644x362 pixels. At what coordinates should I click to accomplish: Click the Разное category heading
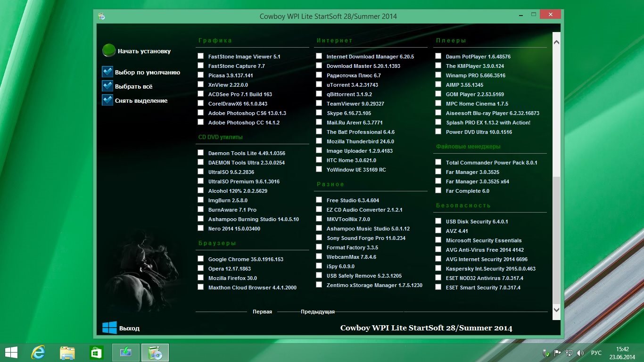(330, 184)
